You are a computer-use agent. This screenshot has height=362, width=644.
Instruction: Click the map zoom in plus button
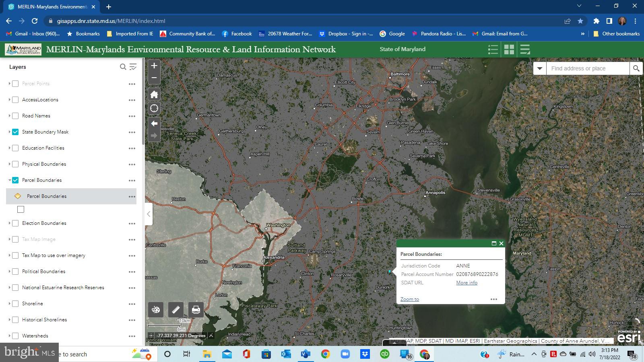coord(154,66)
